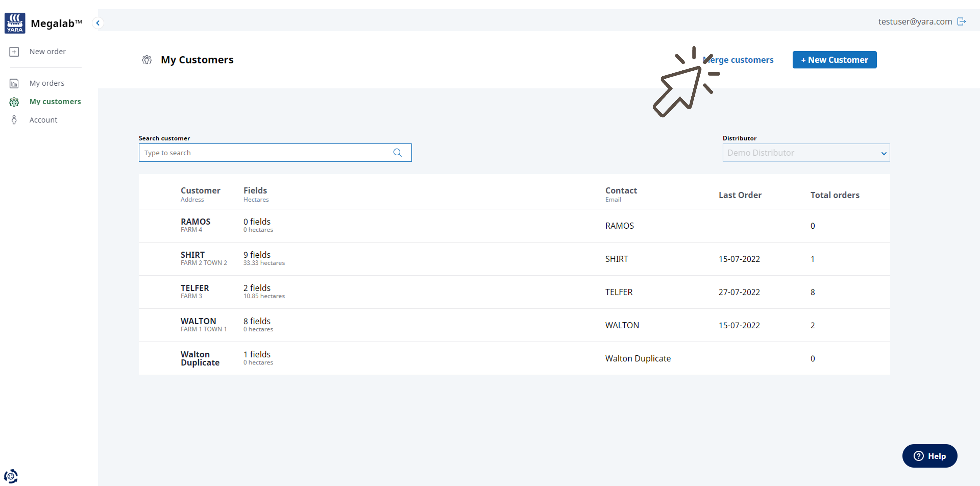Collapse the sidebar with the chevron button
Screen dimensions: 980x486
pyautogui.click(x=98, y=23)
